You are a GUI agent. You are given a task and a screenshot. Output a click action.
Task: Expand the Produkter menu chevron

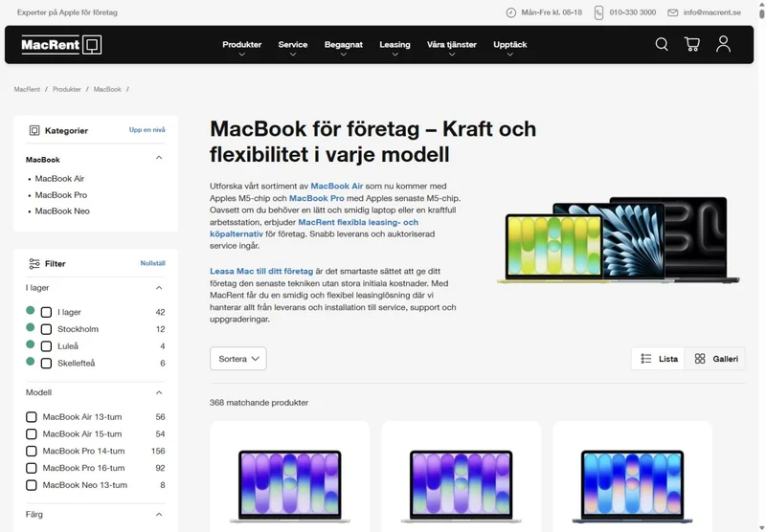242,55
